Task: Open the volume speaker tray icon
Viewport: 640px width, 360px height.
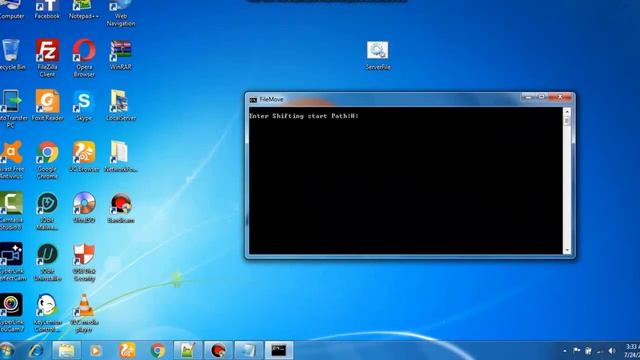Action: (x=612, y=351)
